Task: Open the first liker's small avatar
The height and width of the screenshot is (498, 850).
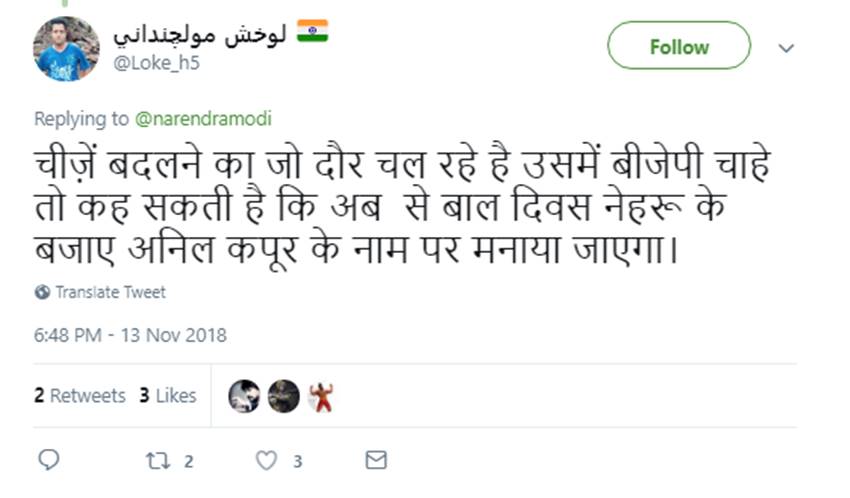Action: click(244, 396)
